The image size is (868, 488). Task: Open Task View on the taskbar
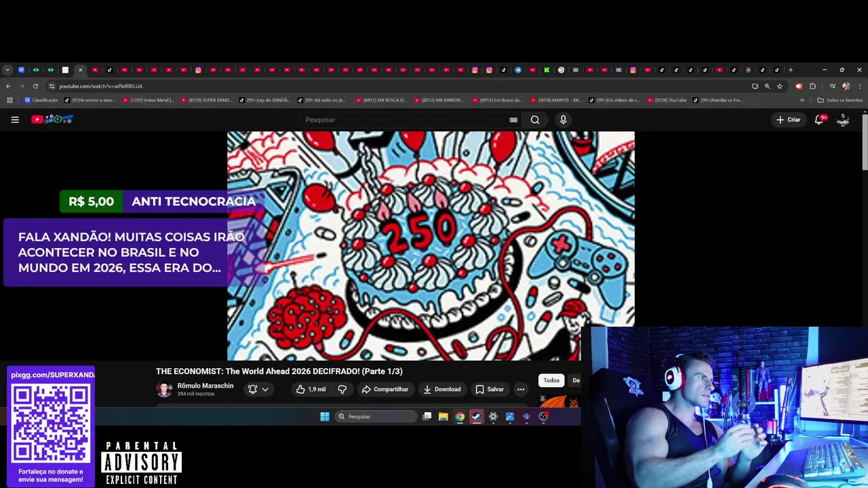[x=427, y=417]
